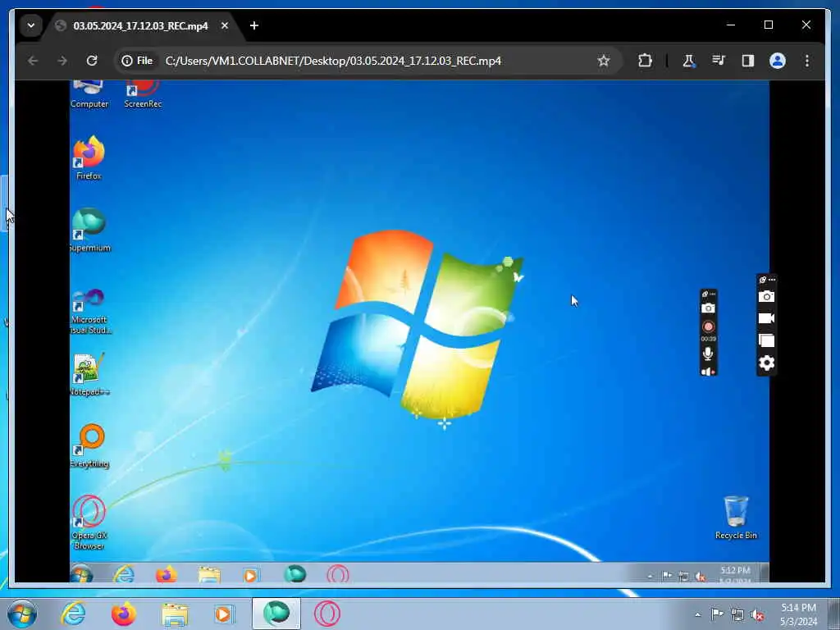
Task: Bookmark this page with the star
Action: coord(604,61)
